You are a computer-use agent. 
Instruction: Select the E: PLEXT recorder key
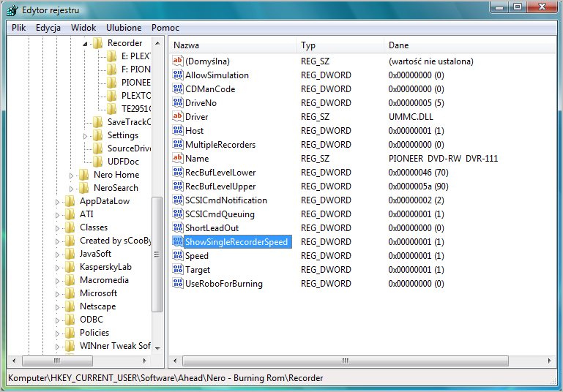click(x=135, y=56)
